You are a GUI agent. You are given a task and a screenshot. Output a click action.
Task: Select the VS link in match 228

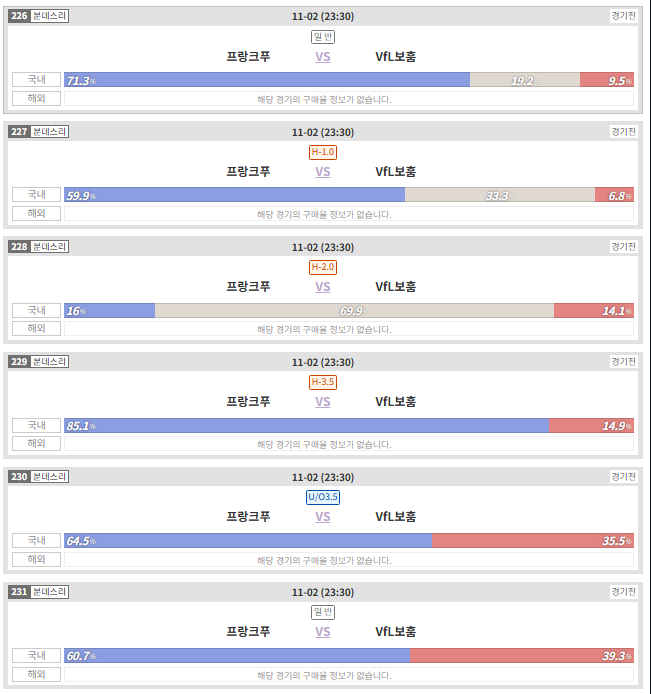323,287
